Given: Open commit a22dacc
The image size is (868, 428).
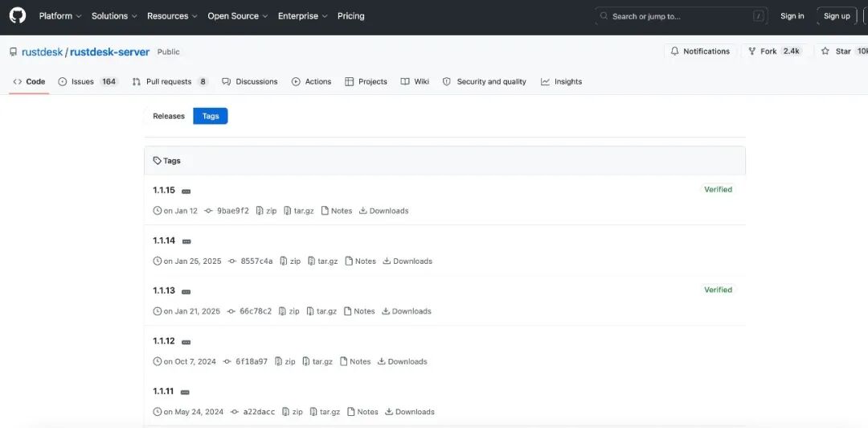Looking at the screenshot, I should tap(253, 412).
